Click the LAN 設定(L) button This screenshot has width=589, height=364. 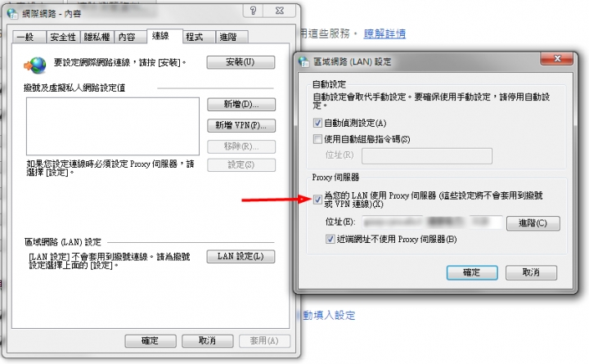click(241, 257)
